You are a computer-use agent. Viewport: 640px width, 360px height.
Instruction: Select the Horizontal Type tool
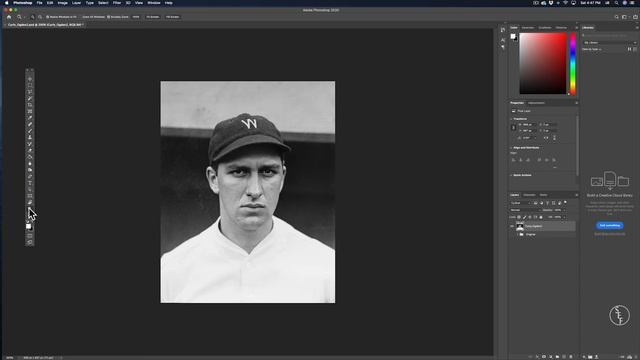click(30, 183)
